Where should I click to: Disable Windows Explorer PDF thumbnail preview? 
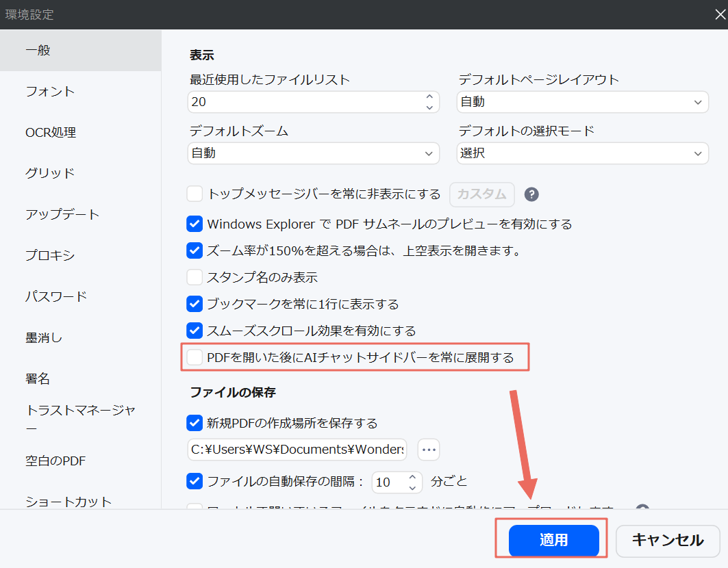[194, 223]
